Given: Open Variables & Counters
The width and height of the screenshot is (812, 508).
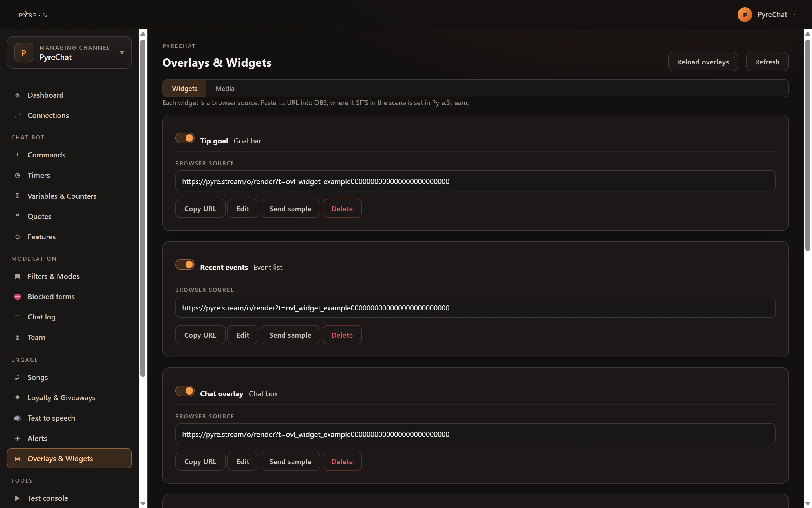Looking at the screenshot, I should click(x=69, y=196).
